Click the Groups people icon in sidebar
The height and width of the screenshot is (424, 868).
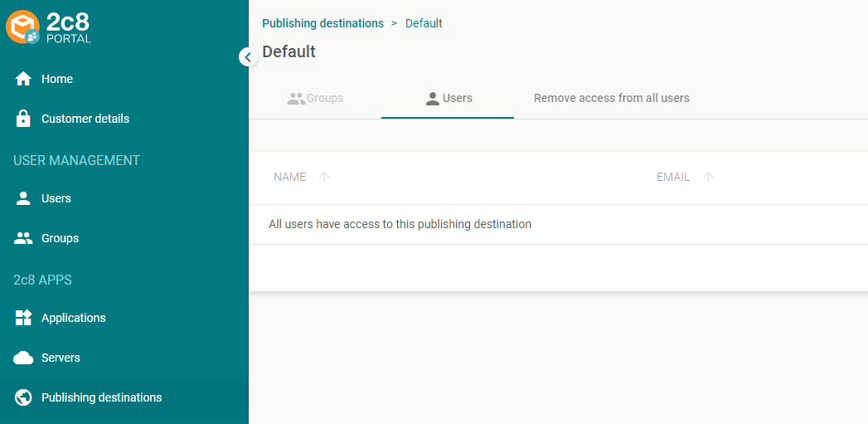pos(23,238)
